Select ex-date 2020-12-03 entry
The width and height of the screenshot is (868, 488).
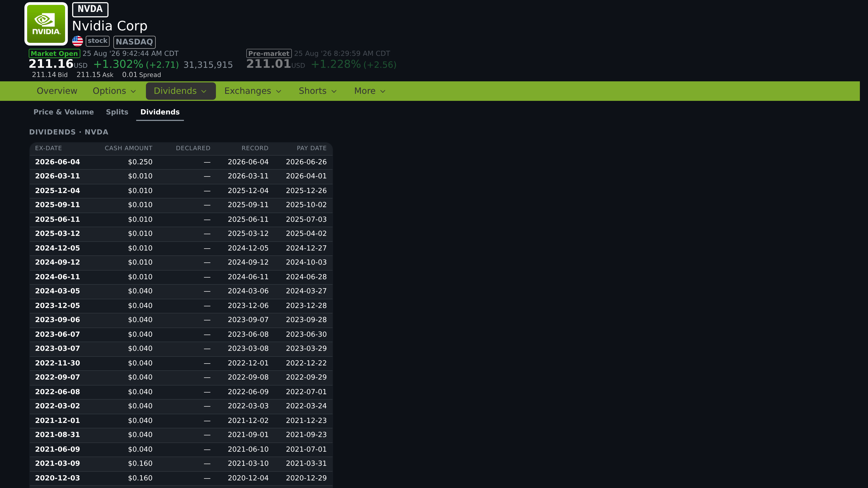click(58, 478)
